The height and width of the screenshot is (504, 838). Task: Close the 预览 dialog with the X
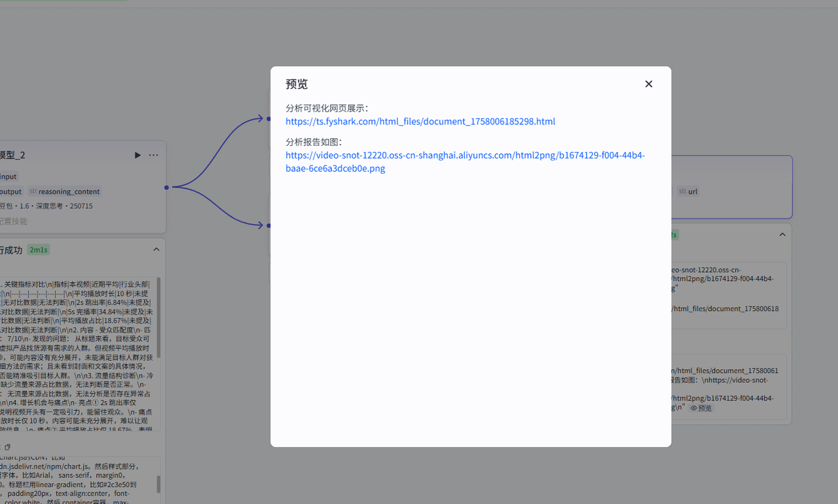click(x=648, y=84)
